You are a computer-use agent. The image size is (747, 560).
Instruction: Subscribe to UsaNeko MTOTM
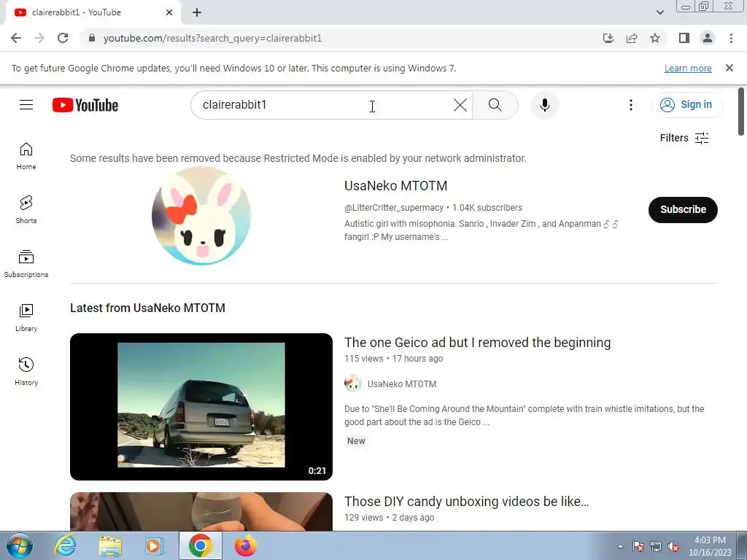pyautogui.click(x=683, y=209)
